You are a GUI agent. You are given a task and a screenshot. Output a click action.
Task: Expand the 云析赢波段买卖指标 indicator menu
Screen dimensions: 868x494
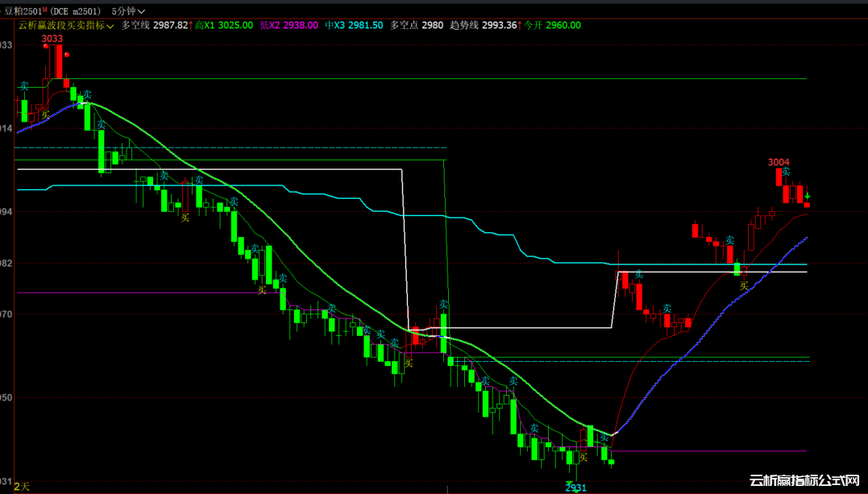click(x=66, y=26)
